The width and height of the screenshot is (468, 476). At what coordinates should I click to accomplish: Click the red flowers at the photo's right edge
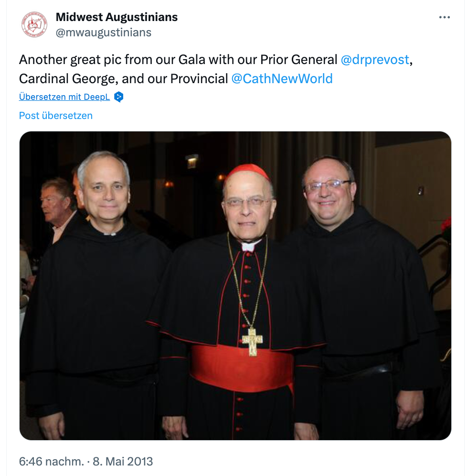446,228
